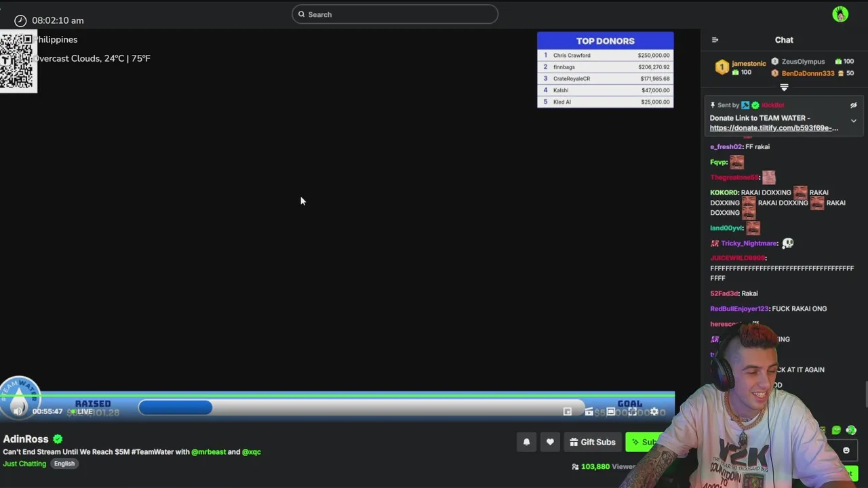
Task: Click the finnbags row in Top Donors
Action: [x=606, y=67]
